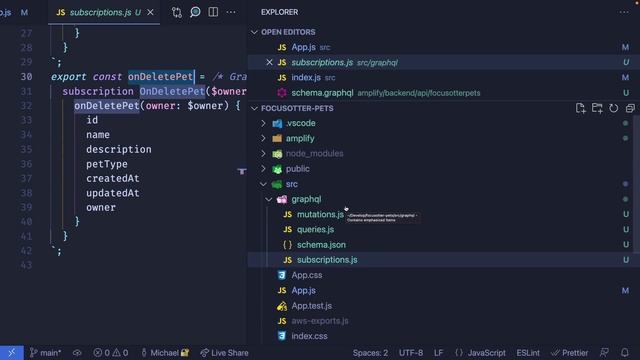Change indentation via Spaces: 2
The width and height of the screenshot is (640, 360).
[x=370, y=353]
